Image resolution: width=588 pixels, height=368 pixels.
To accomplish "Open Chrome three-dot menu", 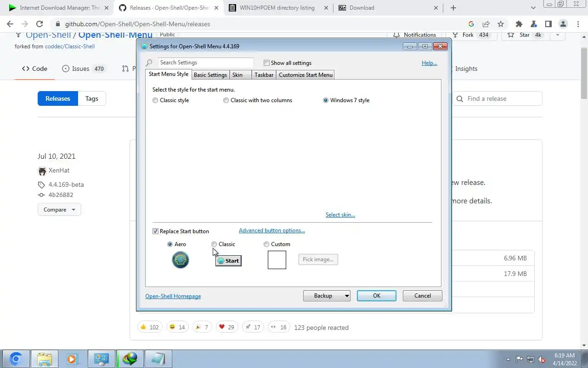I will pos(578,24).
